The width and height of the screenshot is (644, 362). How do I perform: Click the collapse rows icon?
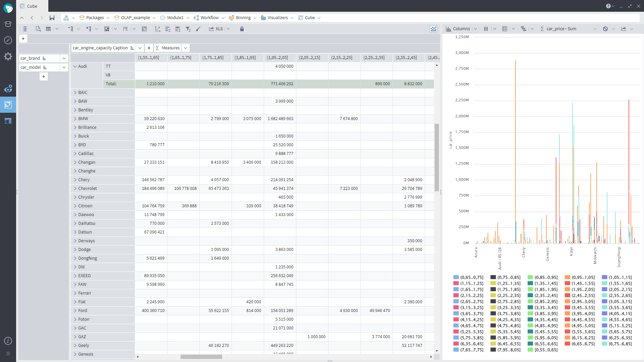point(70,29)
